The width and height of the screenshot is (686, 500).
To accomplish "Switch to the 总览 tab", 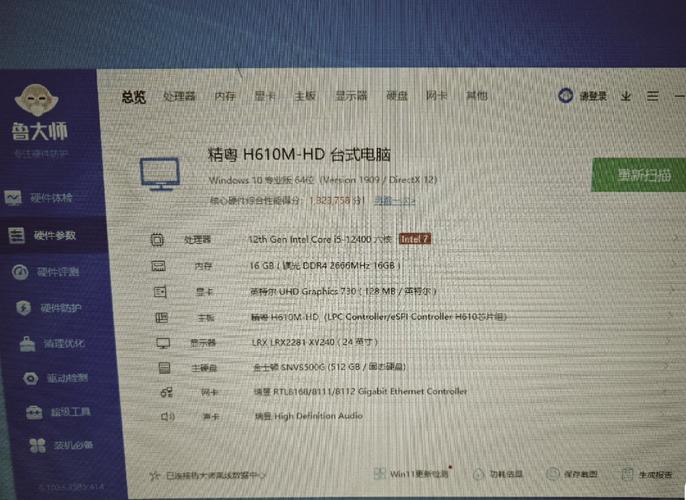I will (x=133, y=97).
